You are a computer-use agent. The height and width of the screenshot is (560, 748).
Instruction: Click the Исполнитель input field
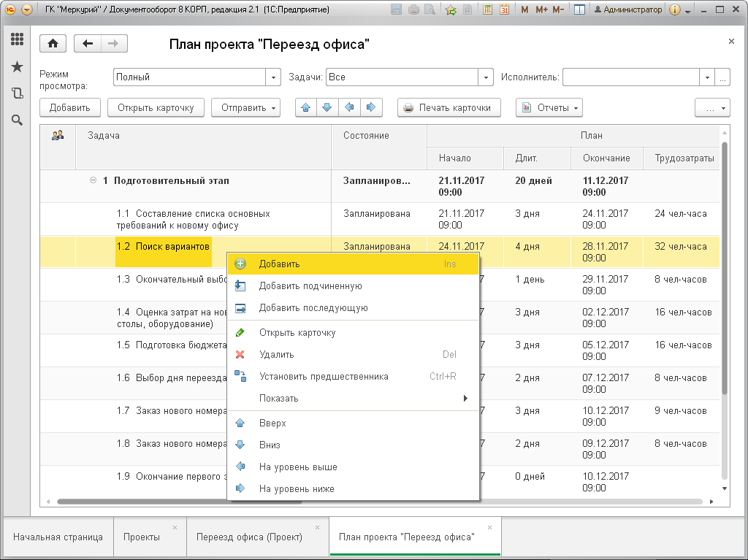click(631, 77)
